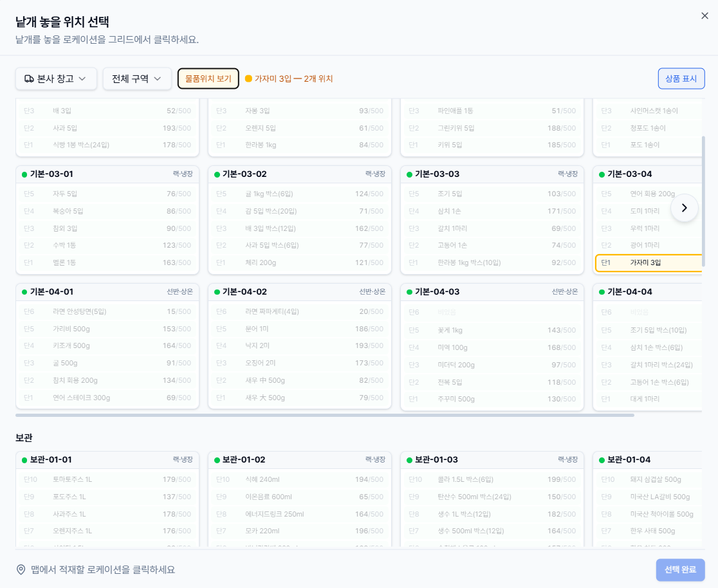Select rack header 보관-01-03
The height and width of the screenshot is (588, 718).
click(492, 460)
